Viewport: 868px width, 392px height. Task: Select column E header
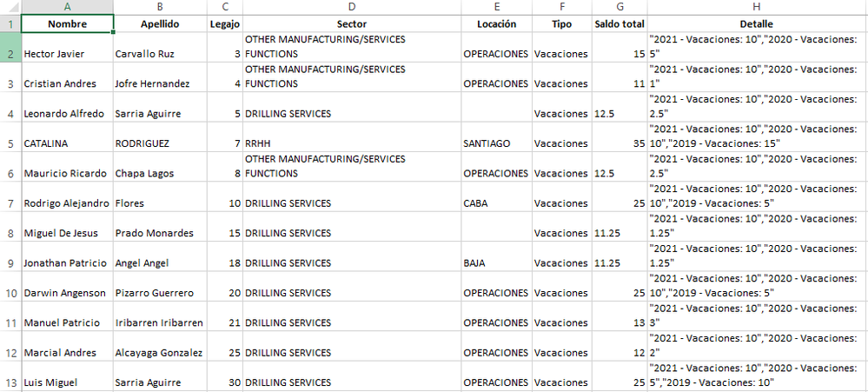tap(496, 7)
